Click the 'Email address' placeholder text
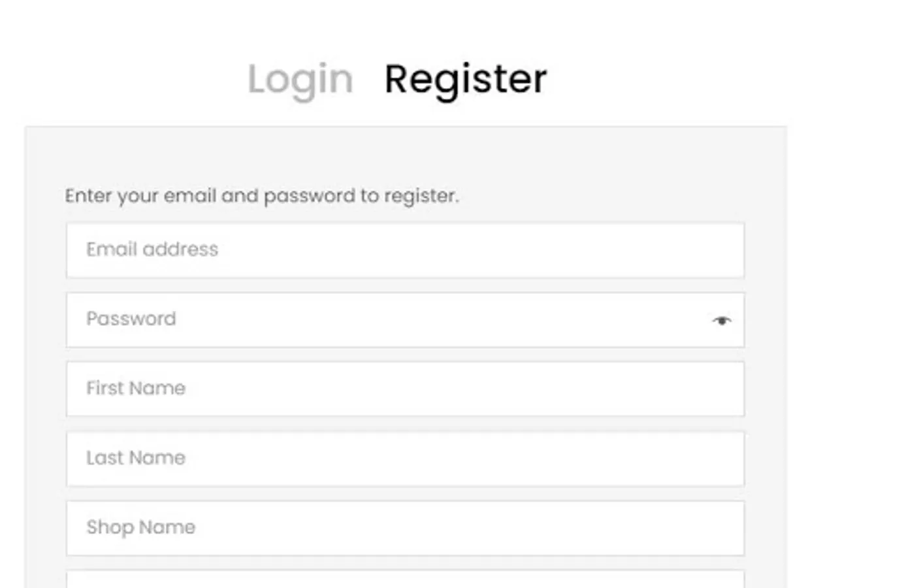The height and width of the screenshot is (588, 904). (x=152, y=250)
